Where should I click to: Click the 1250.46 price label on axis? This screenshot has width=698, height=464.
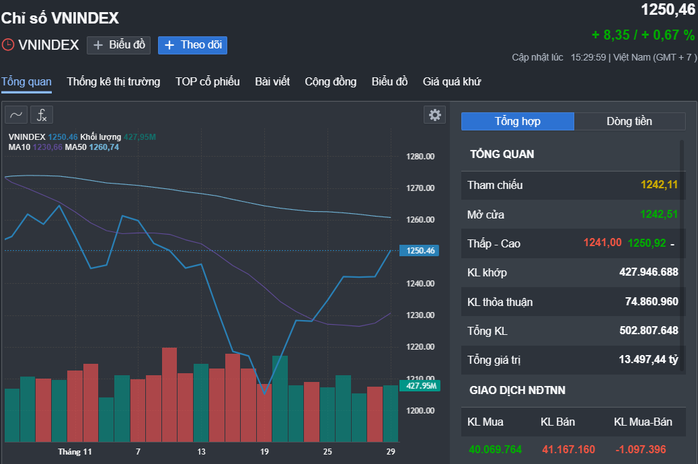(x=420, y=251)
